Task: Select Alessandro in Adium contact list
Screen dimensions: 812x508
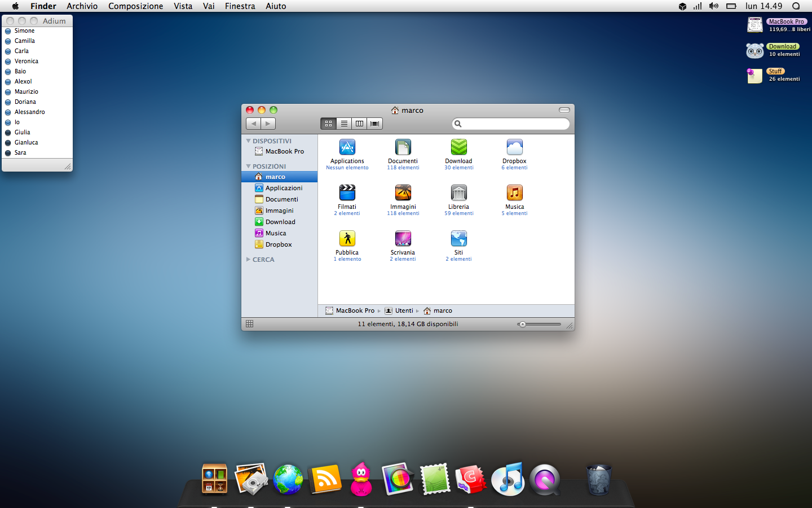Action: pos(37,112)
